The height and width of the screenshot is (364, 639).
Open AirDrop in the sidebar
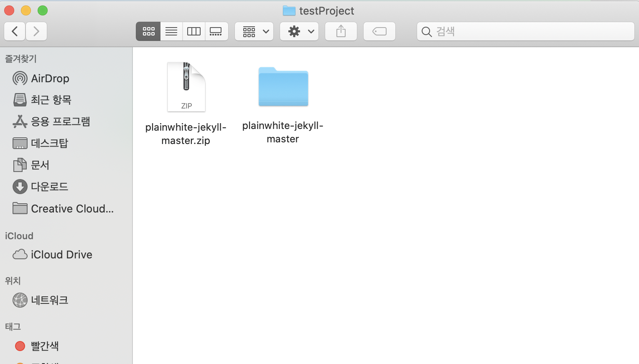(50, 78)
